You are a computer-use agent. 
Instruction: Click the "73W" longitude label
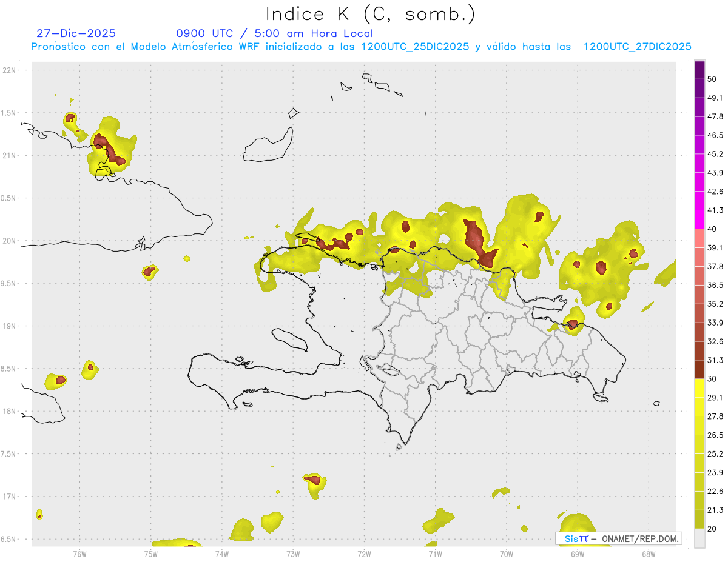click(x=293, y=554)
